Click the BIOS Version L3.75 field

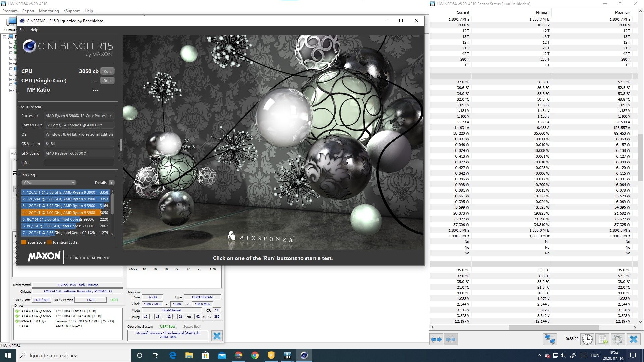(x=91, y=300)
